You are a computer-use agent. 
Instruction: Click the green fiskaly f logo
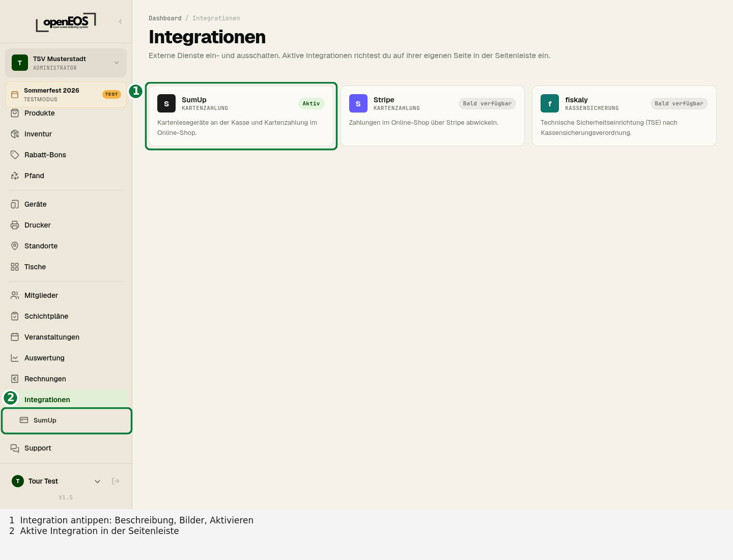(550, 103)
